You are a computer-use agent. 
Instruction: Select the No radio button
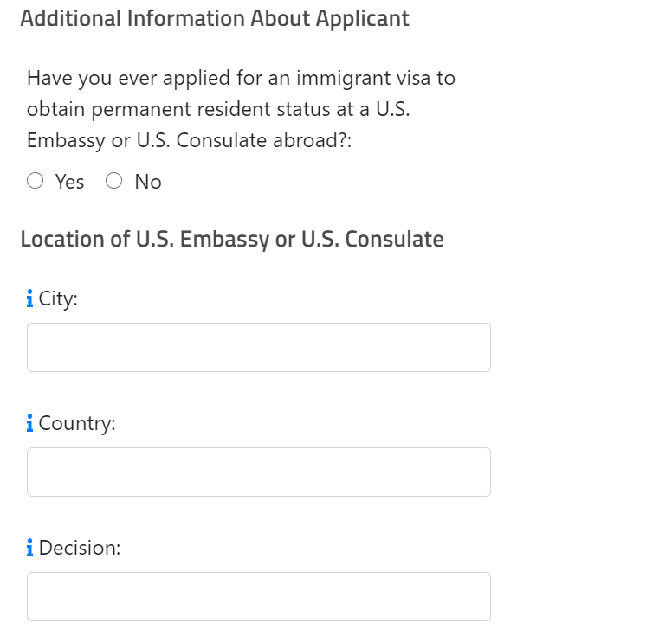(114, 181)
